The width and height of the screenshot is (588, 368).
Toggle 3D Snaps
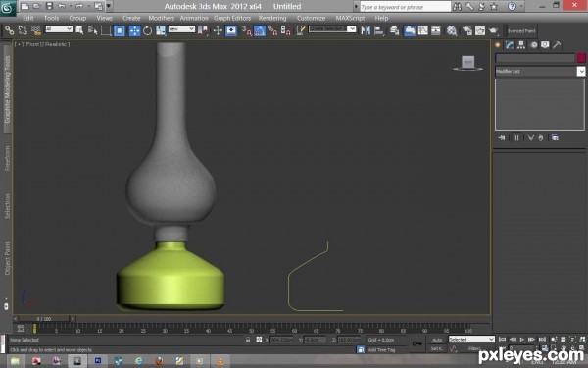tap(246, 30)
